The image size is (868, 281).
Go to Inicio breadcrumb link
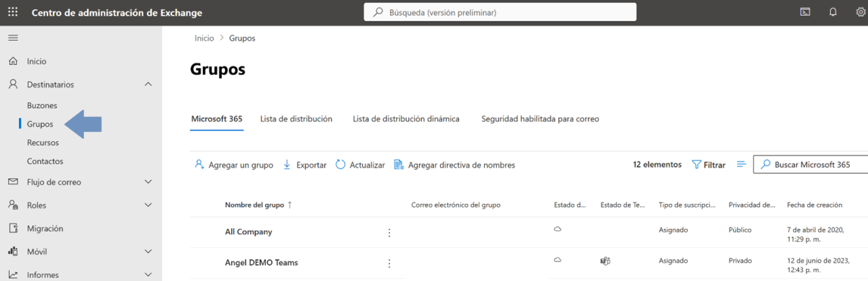(204, 39)
